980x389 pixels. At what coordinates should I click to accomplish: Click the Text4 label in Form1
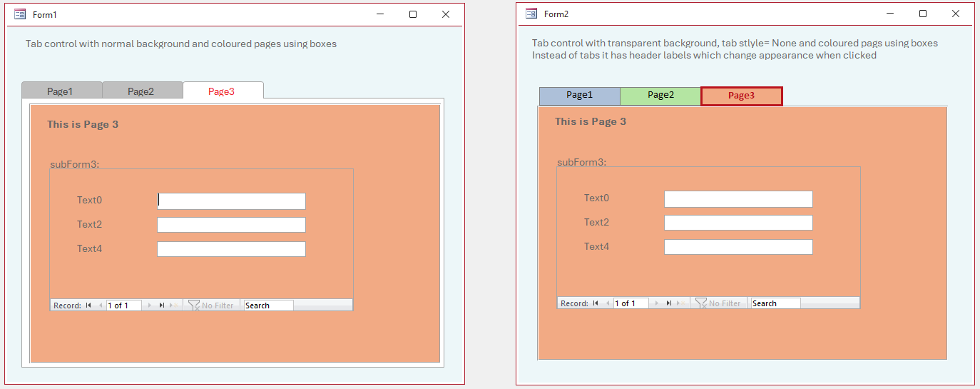point(90,248)
